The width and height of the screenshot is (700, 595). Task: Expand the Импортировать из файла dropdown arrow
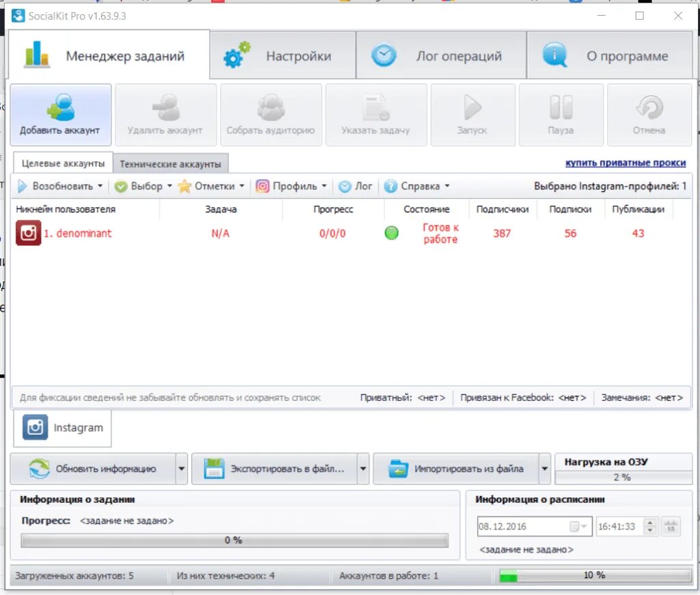(x=545, y=469)
